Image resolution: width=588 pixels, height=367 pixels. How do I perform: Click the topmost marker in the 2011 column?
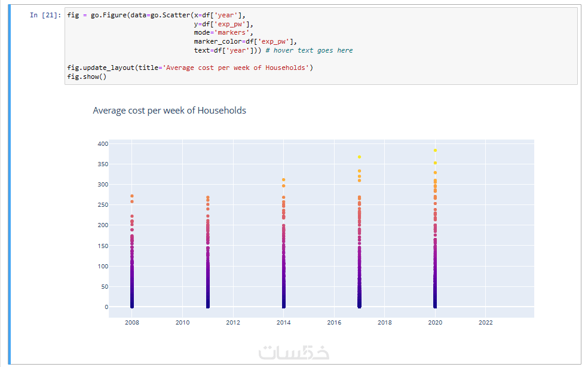click(208, 197)
